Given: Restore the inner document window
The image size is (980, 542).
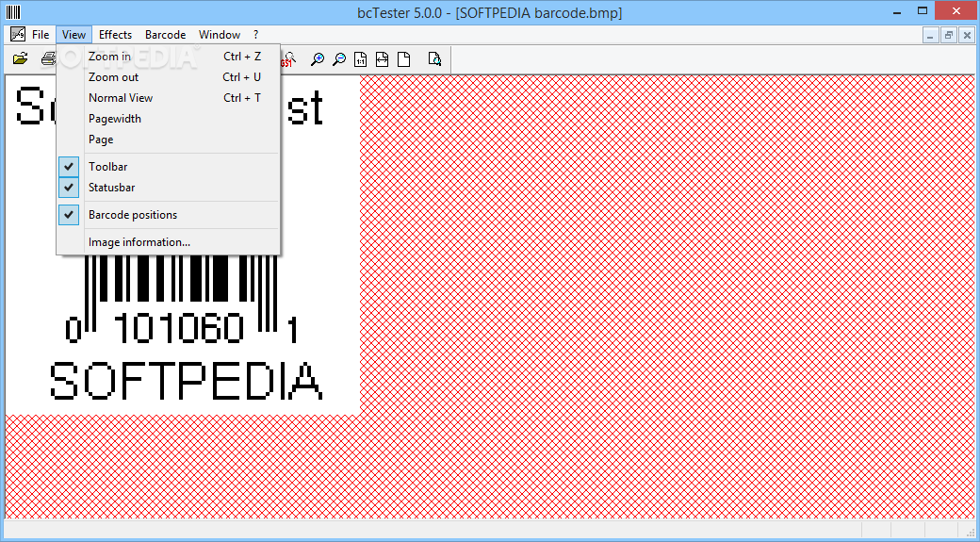Looking at the screenshot, I should pos(949,36).
